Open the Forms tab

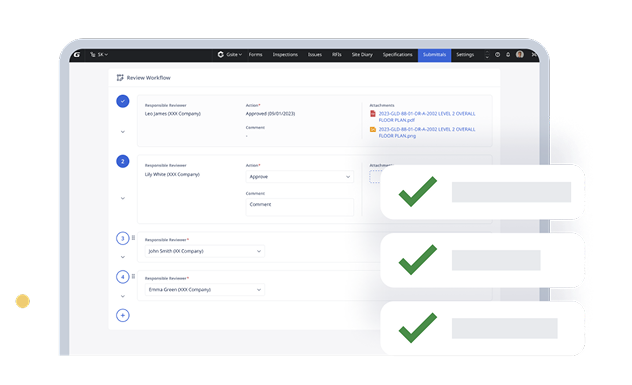coord(256,54)
